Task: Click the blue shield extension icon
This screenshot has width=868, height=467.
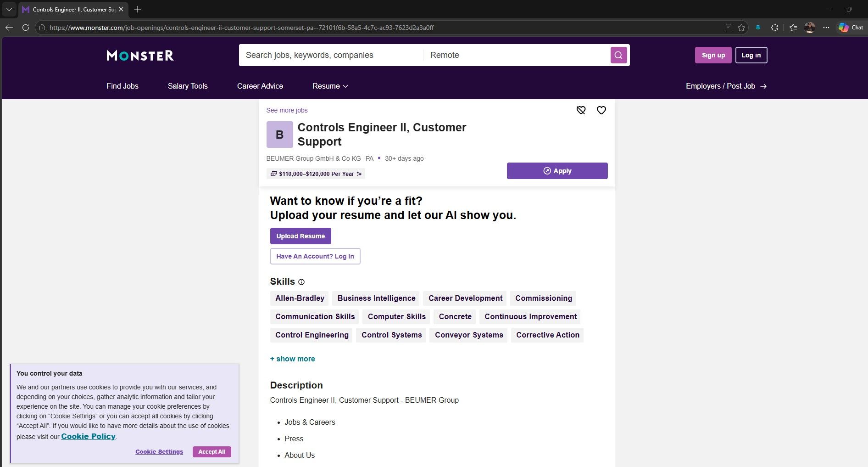Action: (x=758, y=28)
